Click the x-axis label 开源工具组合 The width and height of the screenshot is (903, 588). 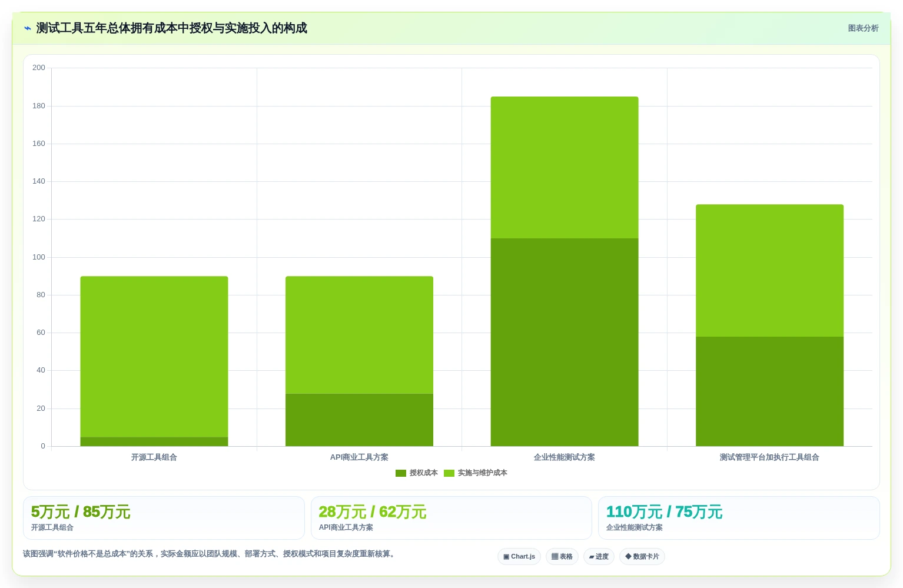(154, 457)
